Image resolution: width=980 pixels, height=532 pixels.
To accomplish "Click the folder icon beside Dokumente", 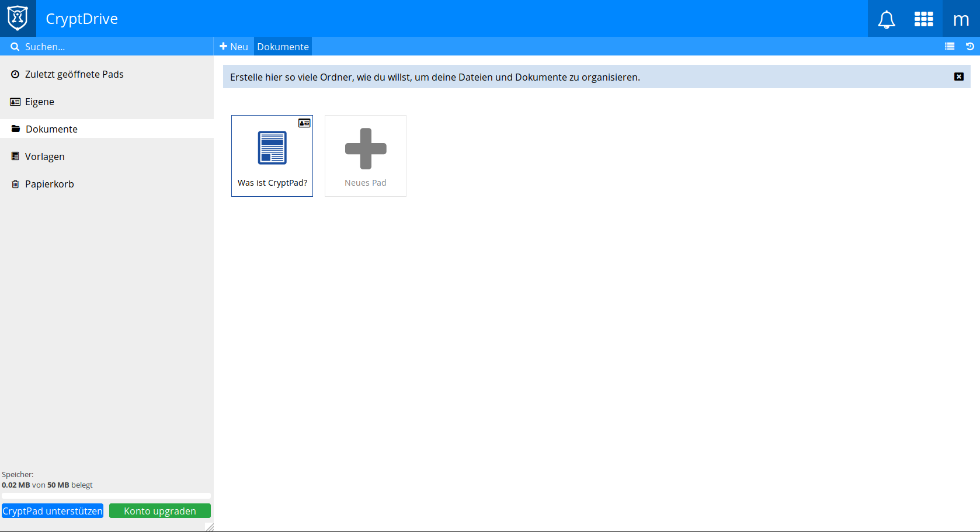I will point(16,129).
